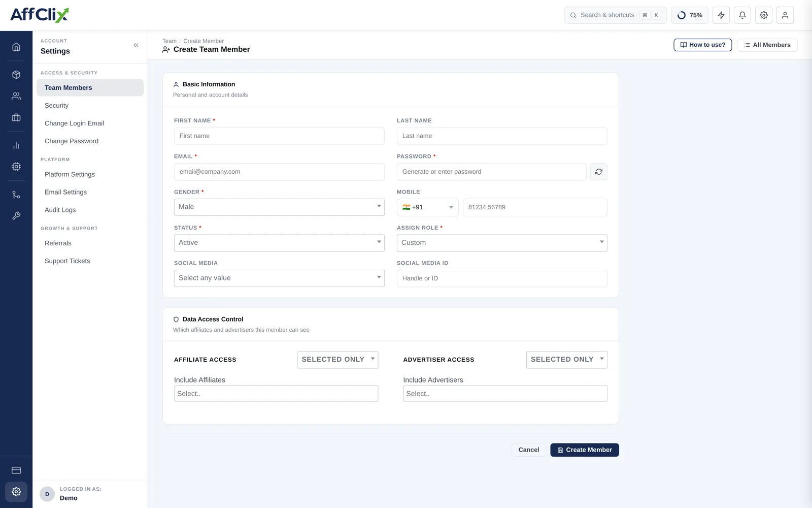Click the lightning bolt quick actions icon
The image size is (812, 508).
click(721, 15)
